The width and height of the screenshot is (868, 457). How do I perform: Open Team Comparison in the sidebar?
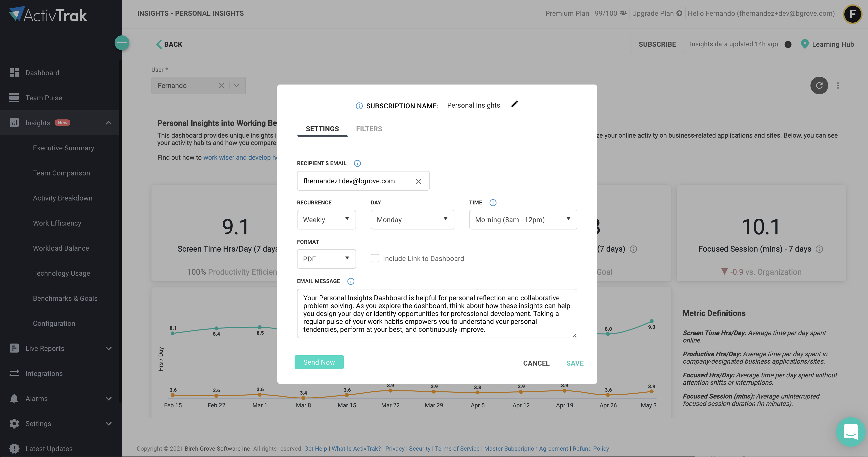61,173
